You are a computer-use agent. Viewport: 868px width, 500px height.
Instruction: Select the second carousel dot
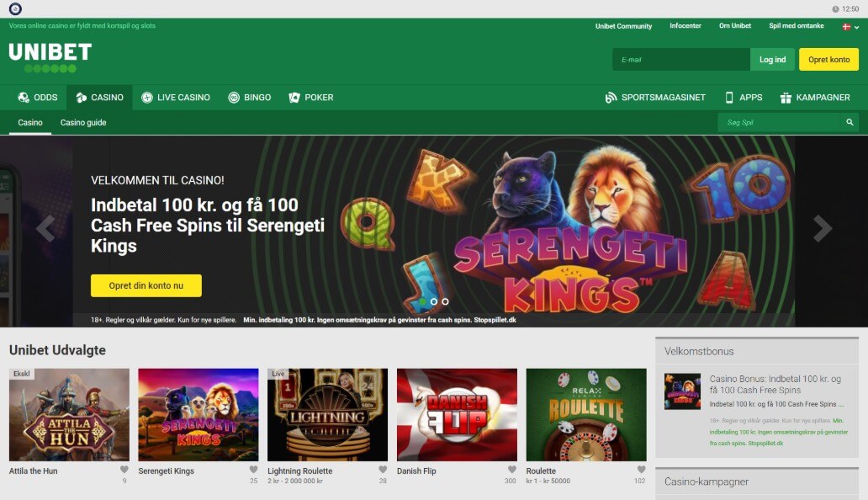(434, 302)
